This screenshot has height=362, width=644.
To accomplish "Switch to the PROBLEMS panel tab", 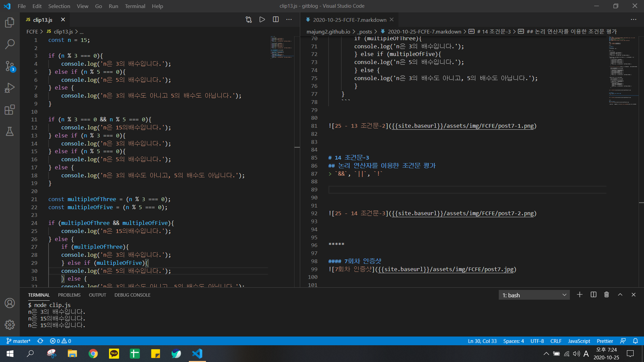I will 69,295.
